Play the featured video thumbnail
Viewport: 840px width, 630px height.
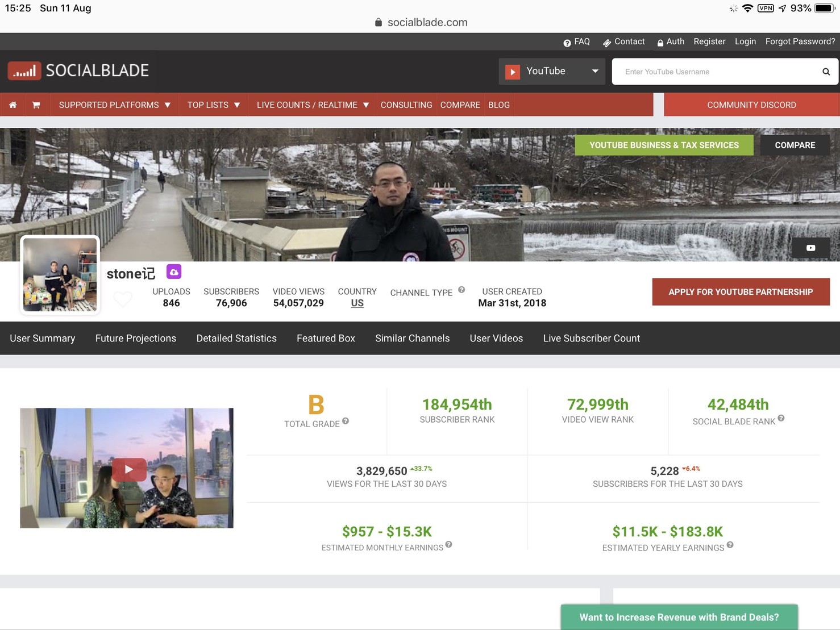pyautogui.click(x=129, y=469)
